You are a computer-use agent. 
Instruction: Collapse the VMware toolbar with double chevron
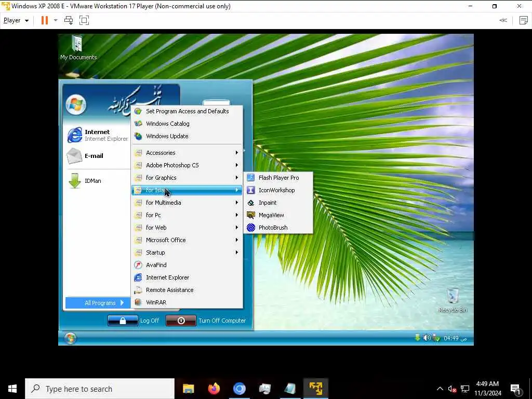click(x=503, y=20)
